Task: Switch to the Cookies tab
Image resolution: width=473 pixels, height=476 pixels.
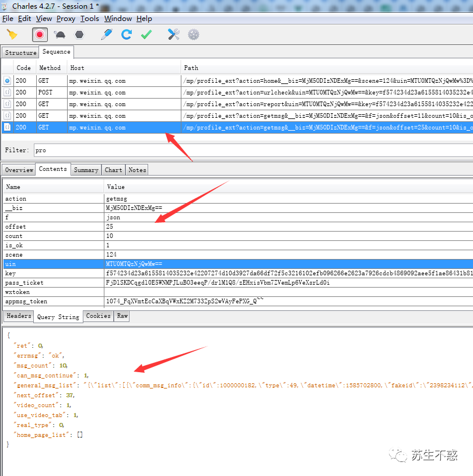Action: pyautogui.click(x=98, y=316)
